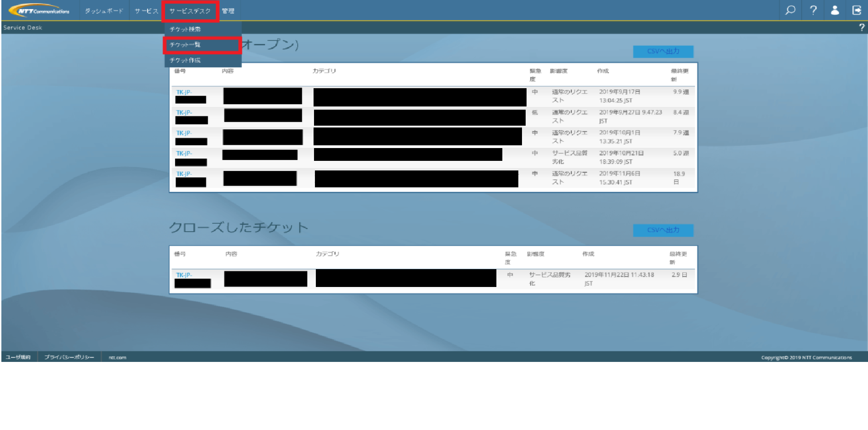Open TK-JP ticket created 2019年10月1日
This screenshot has width=868, height=430.
click(x=184, y=133)
